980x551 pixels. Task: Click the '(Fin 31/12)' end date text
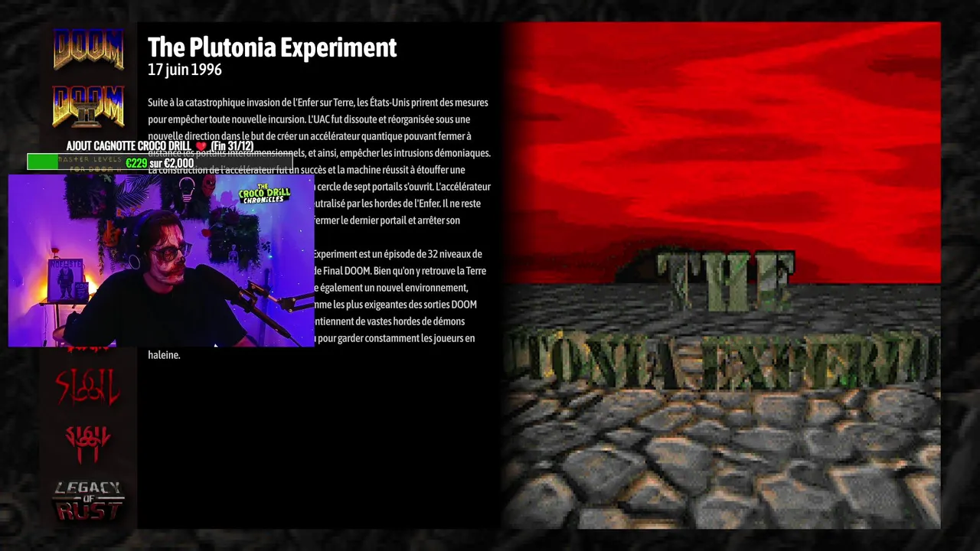[x=232, y=146]
